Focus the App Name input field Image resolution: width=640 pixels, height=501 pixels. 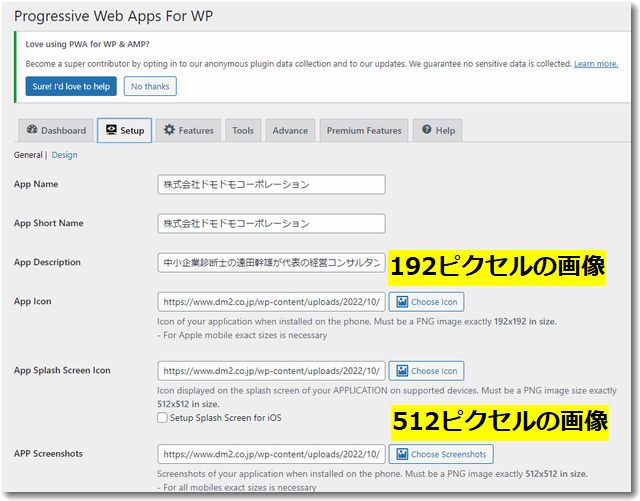[x=271, y=184]
